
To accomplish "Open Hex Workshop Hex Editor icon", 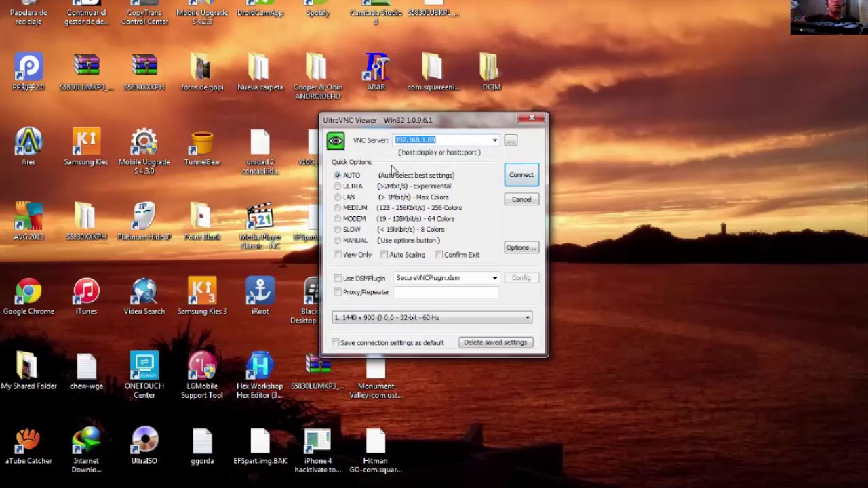I will click(260, 374).
